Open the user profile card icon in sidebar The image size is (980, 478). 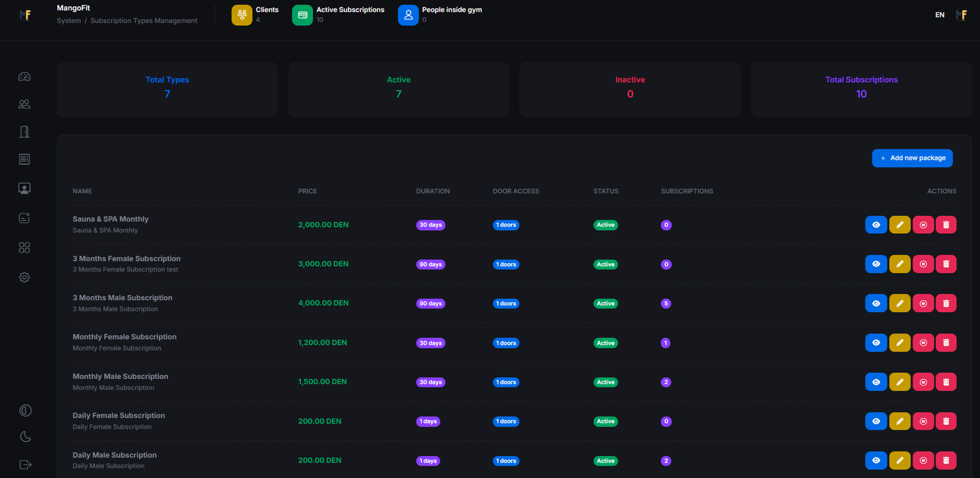(24, 189)
